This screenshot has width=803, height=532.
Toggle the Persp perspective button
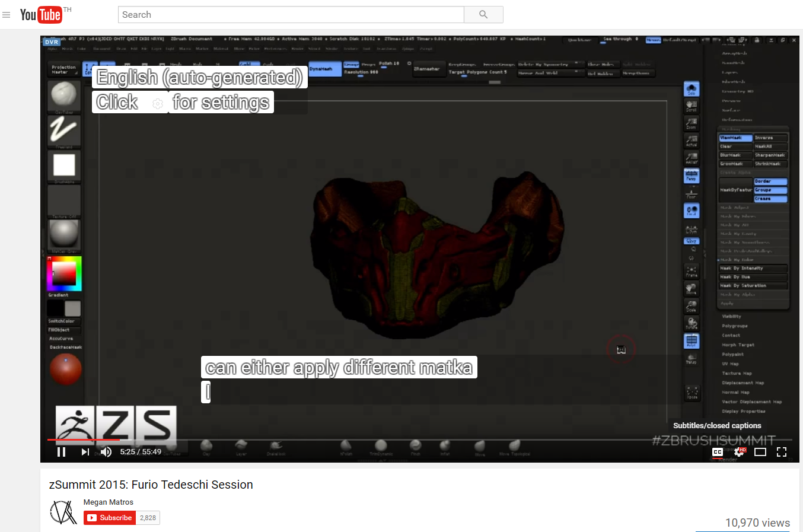click(692, 176)
